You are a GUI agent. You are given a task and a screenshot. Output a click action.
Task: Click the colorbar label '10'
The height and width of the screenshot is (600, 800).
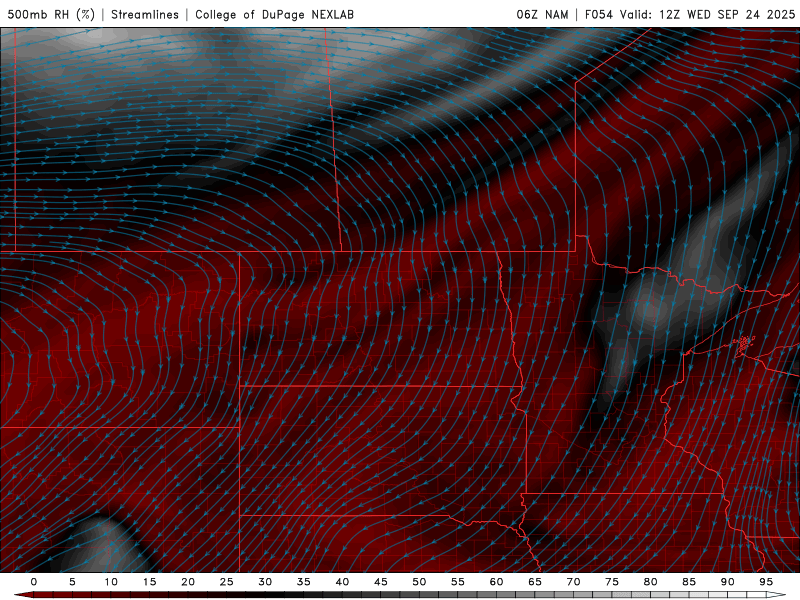coord(111,582)
